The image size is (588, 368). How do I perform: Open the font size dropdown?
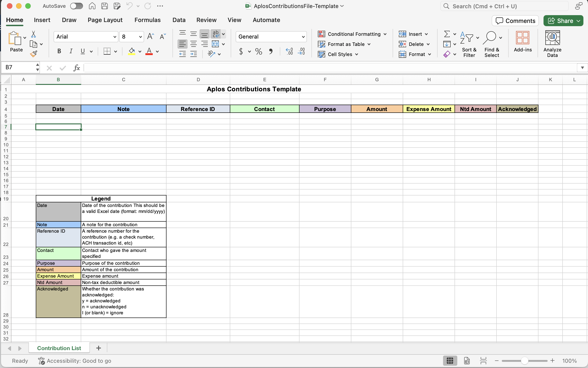pyautogui.click(x=140, y=37)
